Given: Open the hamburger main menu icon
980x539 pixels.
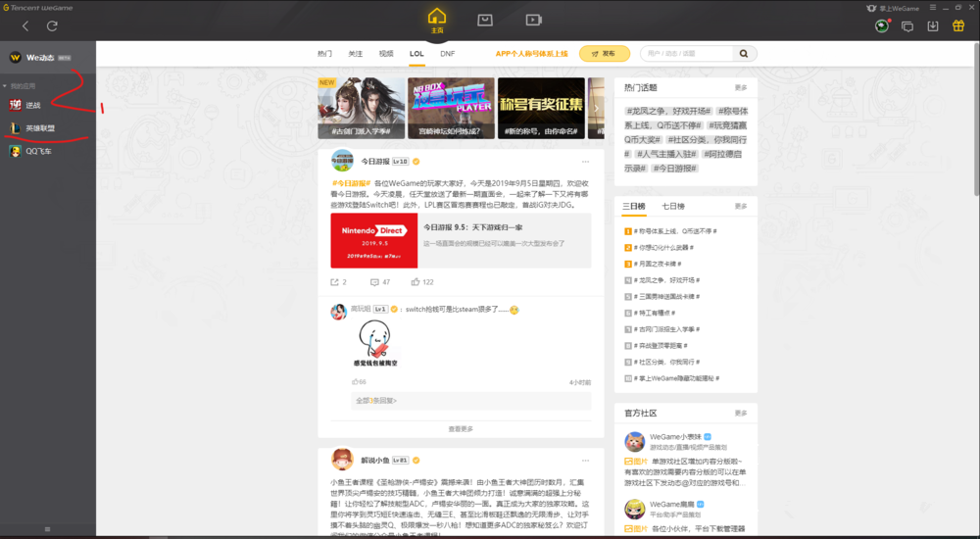Looking at the screenshot, I should [x=933, y=8].
